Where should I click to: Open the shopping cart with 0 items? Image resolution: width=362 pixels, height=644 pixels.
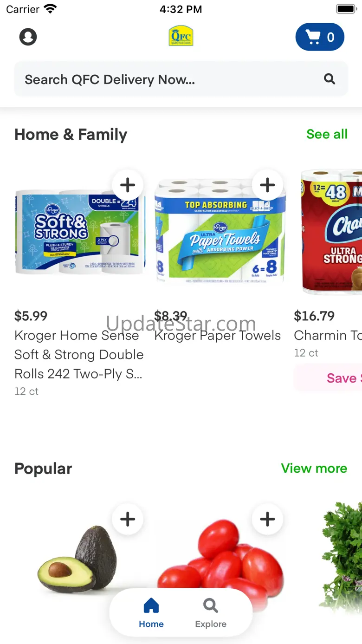320,37
